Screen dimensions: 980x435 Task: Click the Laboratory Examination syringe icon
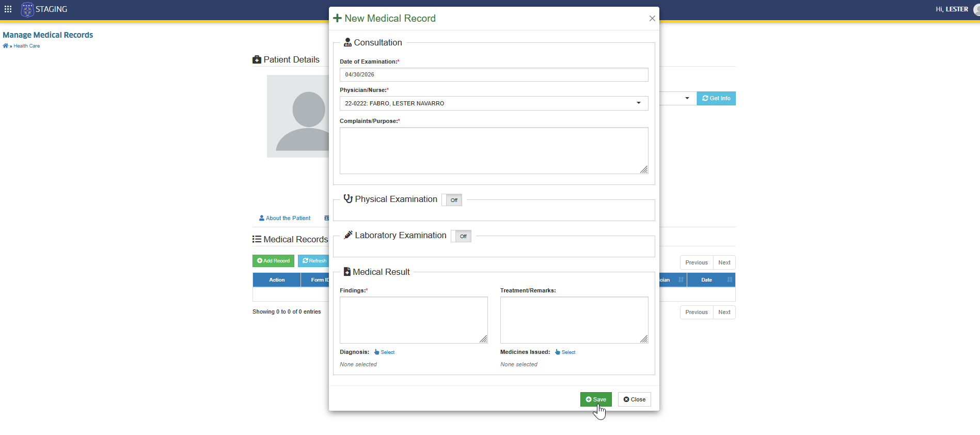click(348, 235)
